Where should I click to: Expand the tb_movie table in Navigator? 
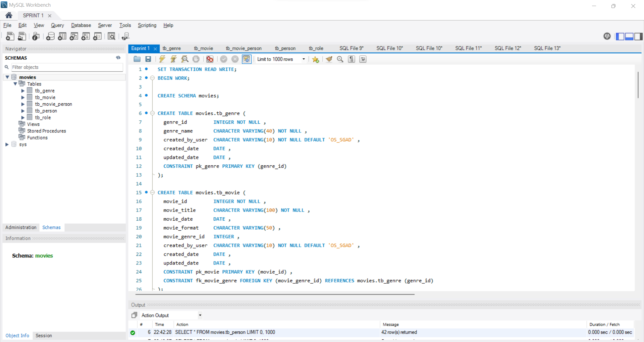[x=23, y=97]
